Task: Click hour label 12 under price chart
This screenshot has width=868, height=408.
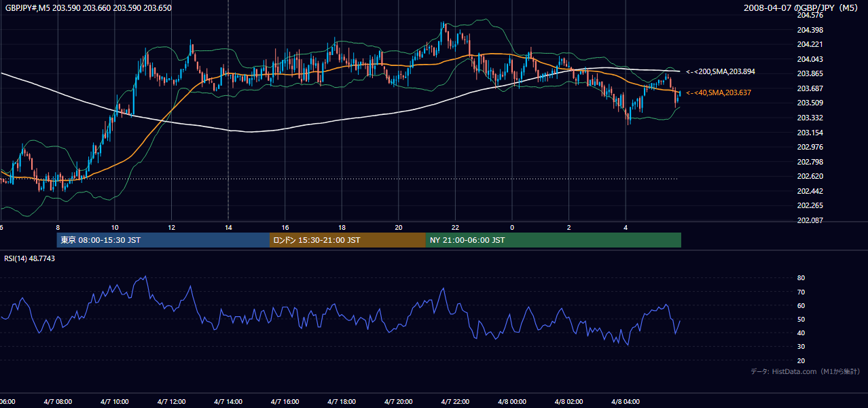Action: 172,228
